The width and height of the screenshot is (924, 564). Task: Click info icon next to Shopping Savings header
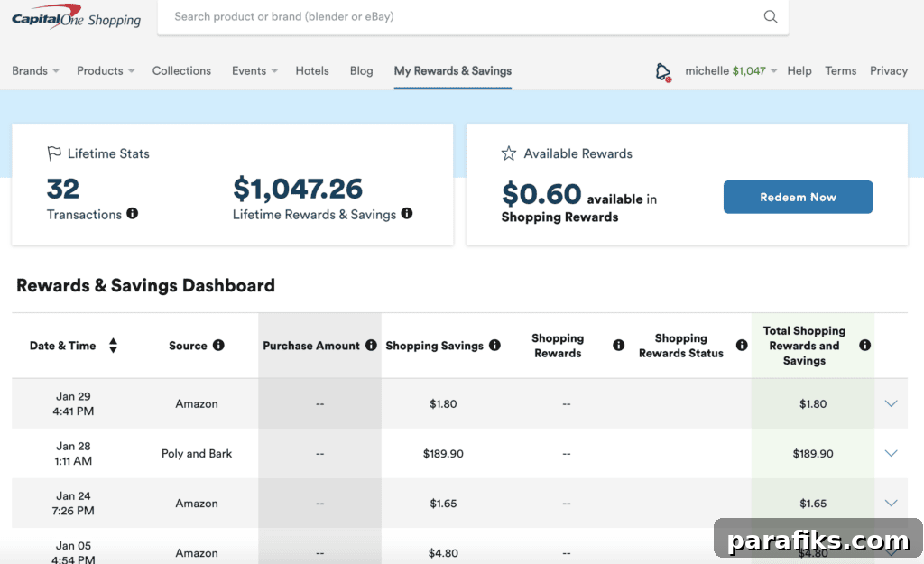(x=494, y=346)
